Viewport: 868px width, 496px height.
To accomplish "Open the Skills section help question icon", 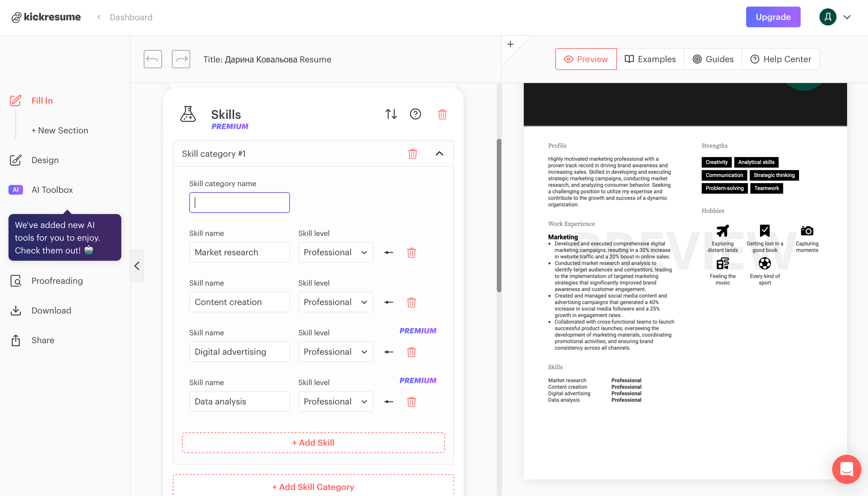I will (415, 114).
